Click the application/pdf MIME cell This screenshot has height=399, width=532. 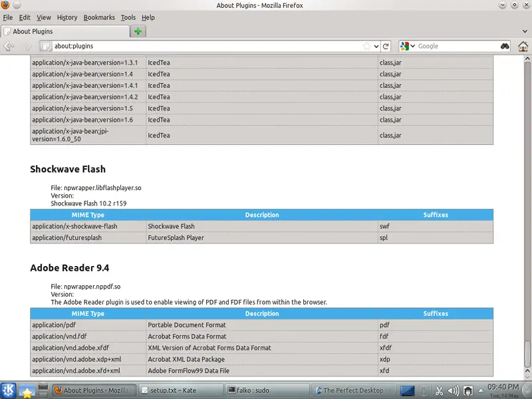(x=88, y=325)
